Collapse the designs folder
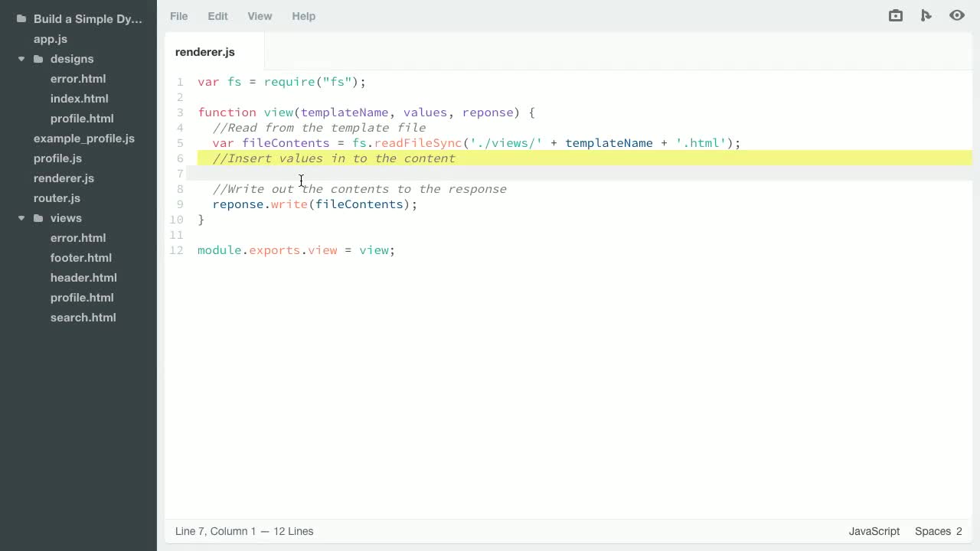The height and width of the screenshot is (551, 980). [21, 59]
